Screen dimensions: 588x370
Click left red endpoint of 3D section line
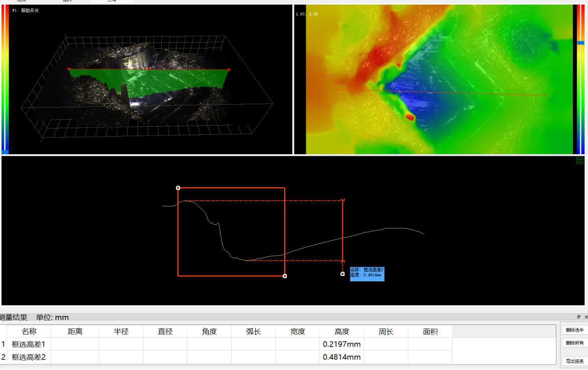pos(69,69)
